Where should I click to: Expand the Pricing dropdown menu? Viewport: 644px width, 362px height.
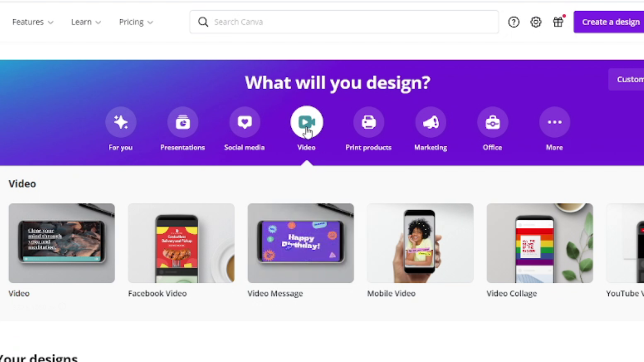point(136,22)
